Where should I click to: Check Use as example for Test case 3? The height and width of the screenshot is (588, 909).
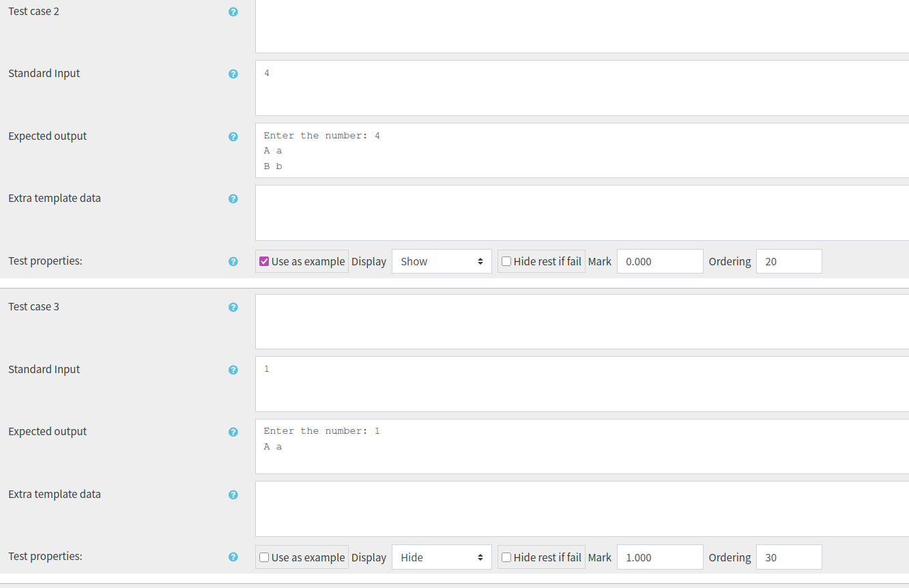(263, 557)
